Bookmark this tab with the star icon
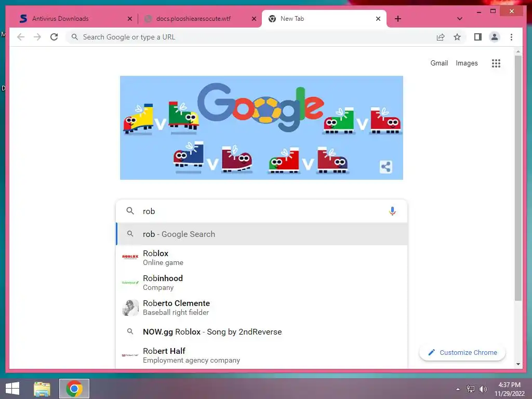The width and height of the screenshot is (532, 399). pyautogui.click(x=457, y=37)
